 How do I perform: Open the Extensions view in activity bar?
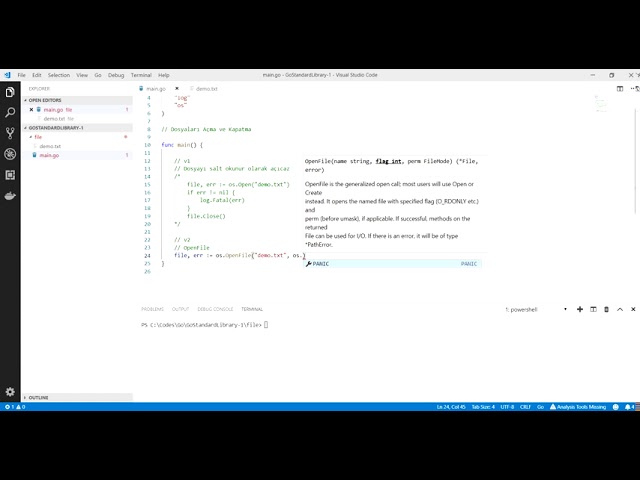[x=10, y=175]
